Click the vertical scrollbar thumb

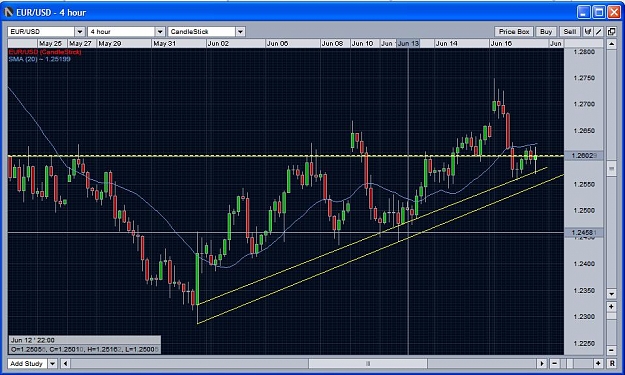[x=611, y=169]
